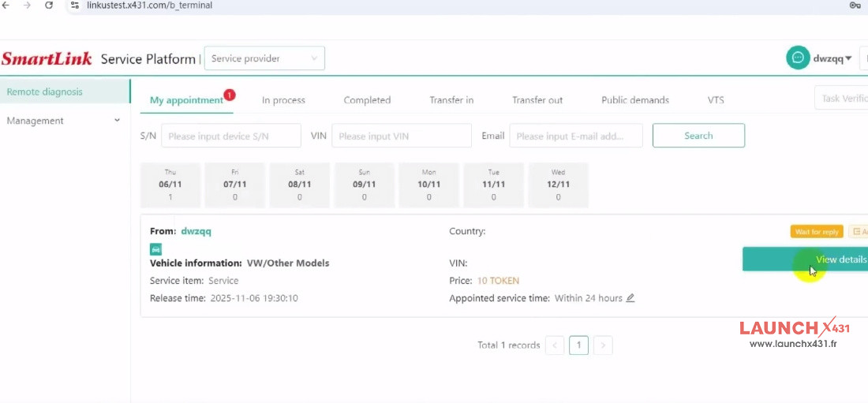Image resolution: width=868 pixels, height=403 pixels.
Task: Go to the previous results page
Action: coord(555,345)
